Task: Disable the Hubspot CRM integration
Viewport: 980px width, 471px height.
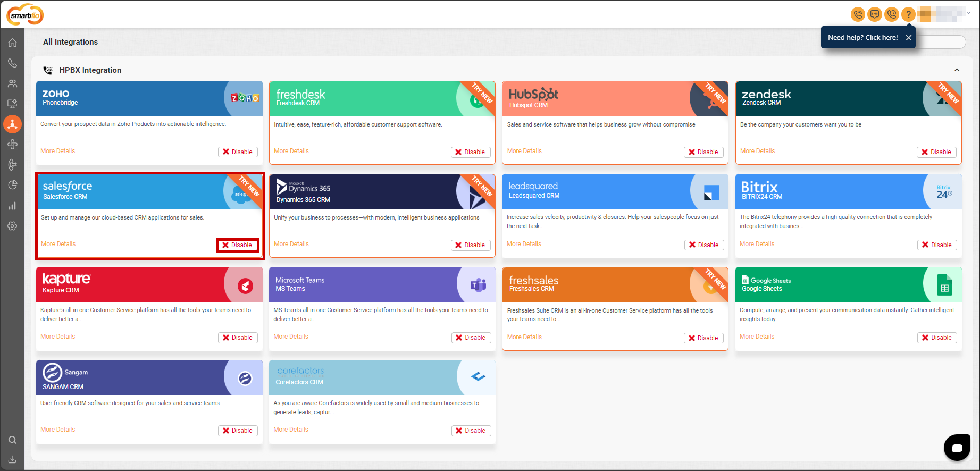Action: [703, 152]
